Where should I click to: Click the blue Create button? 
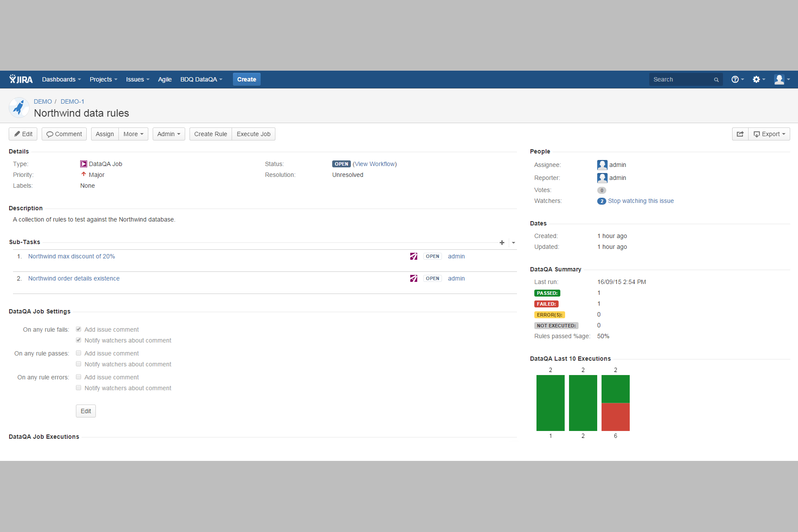coord(247,79)
